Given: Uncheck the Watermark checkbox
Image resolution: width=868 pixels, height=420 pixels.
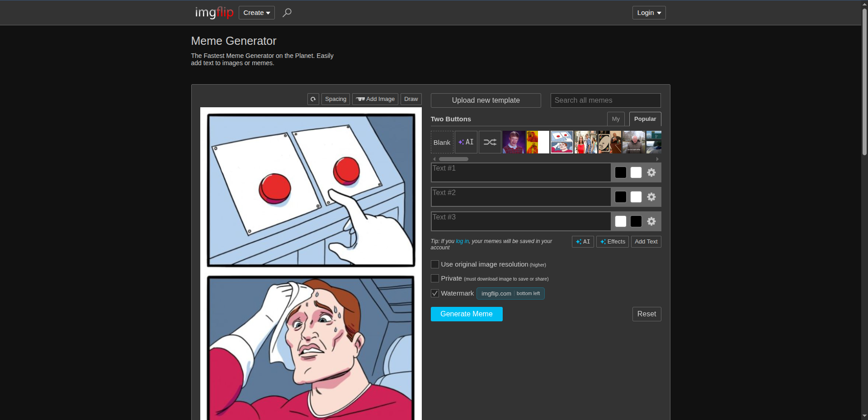Looking at the screenshot, I should point(435,293).
